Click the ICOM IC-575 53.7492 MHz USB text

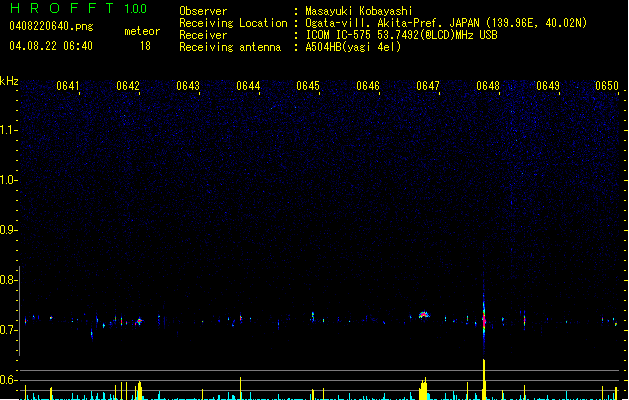(x=402, y=35)
